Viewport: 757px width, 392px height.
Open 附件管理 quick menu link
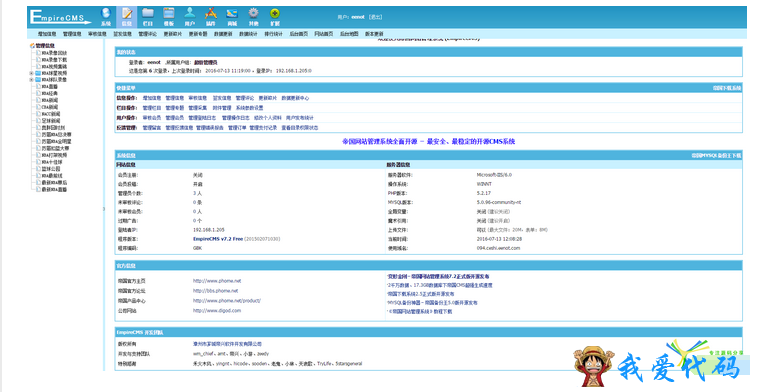click(x=222, y=108)
